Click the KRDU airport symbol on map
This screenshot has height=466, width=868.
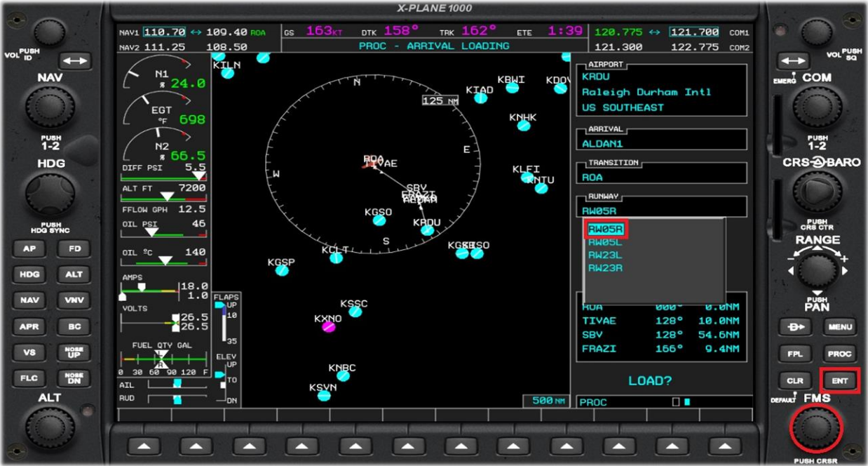(427, 230)
